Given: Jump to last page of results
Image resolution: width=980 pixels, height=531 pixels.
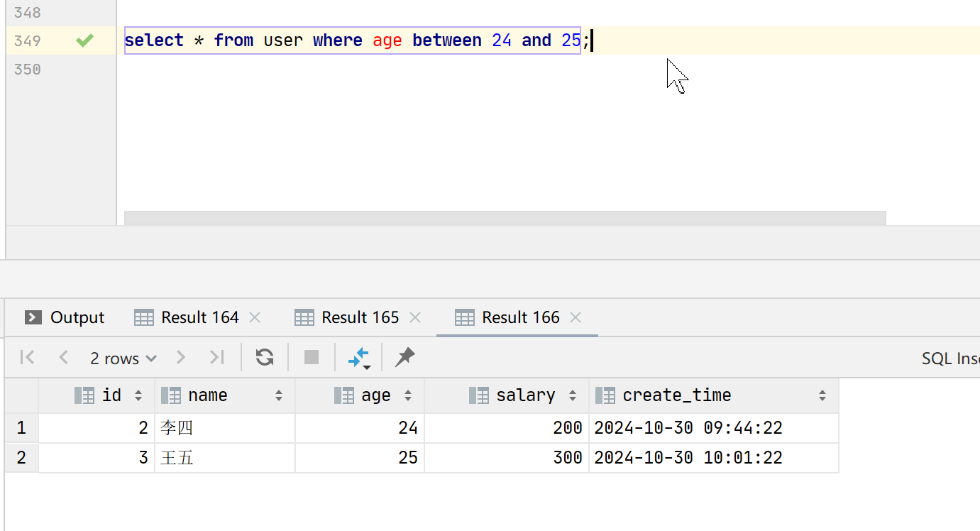Looking at the screenshot, I should [x=217, y=357].
